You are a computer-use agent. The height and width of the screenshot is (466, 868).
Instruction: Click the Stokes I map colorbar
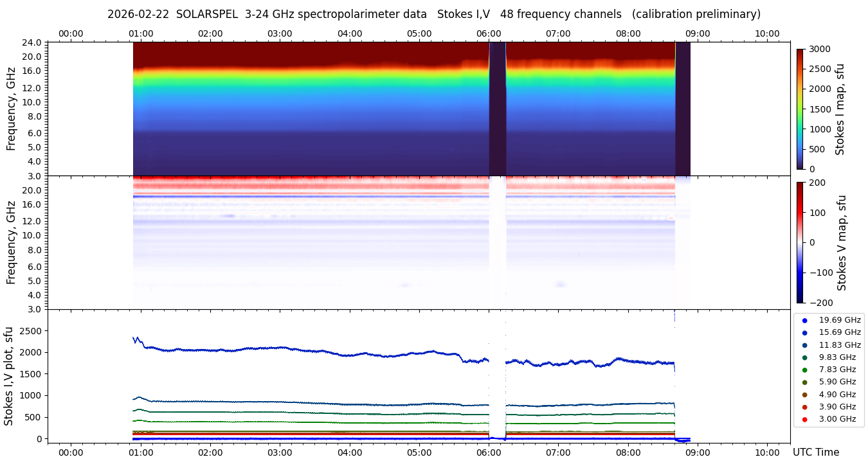800,109
